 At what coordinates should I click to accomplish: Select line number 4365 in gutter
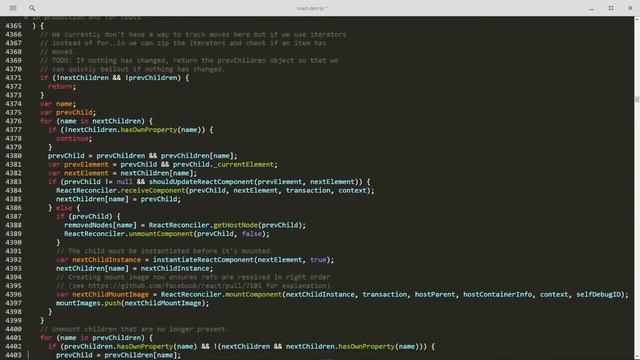(13, 26)
